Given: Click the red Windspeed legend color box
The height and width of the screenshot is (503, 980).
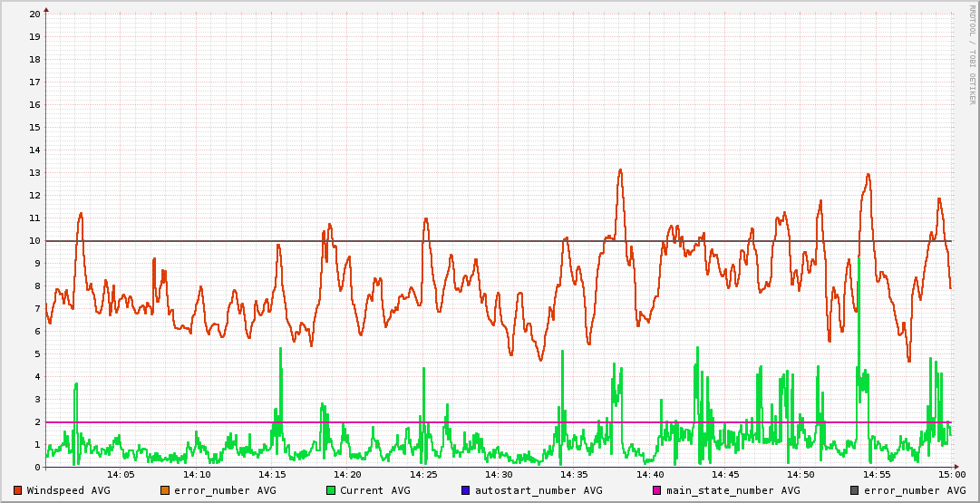Looking at the screenshot, I should pyautogui.click(x=18, y=490).
